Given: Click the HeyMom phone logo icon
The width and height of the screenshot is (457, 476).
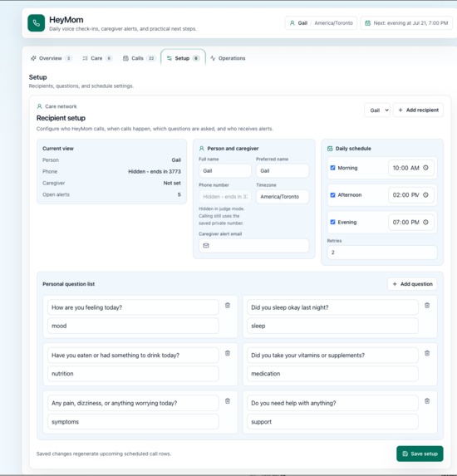Looking at the screenshot, I should click(36, 23).
